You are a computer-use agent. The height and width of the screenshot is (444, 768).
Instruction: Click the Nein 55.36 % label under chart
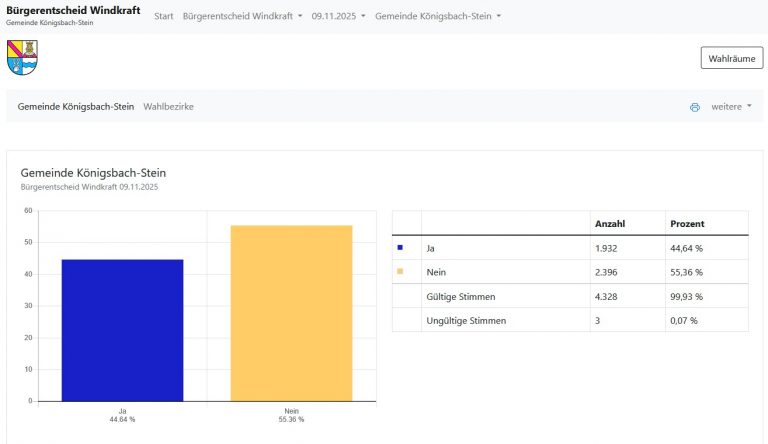click(291, 415)
